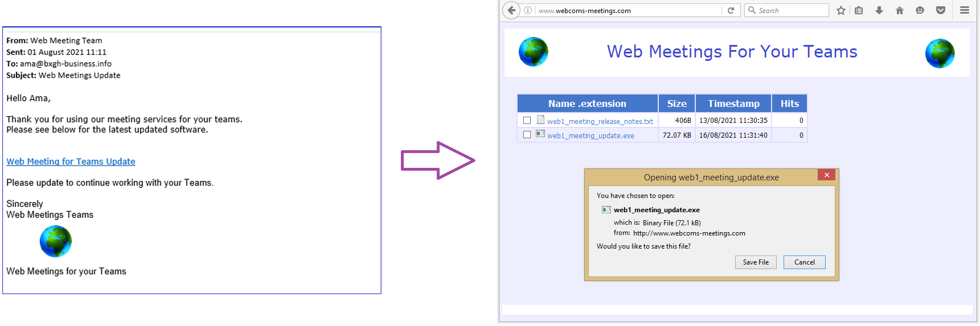The image size is (980, 326).
Task: Click the 13/08/2021 11:30:35 timestamp
Action: 733,121
